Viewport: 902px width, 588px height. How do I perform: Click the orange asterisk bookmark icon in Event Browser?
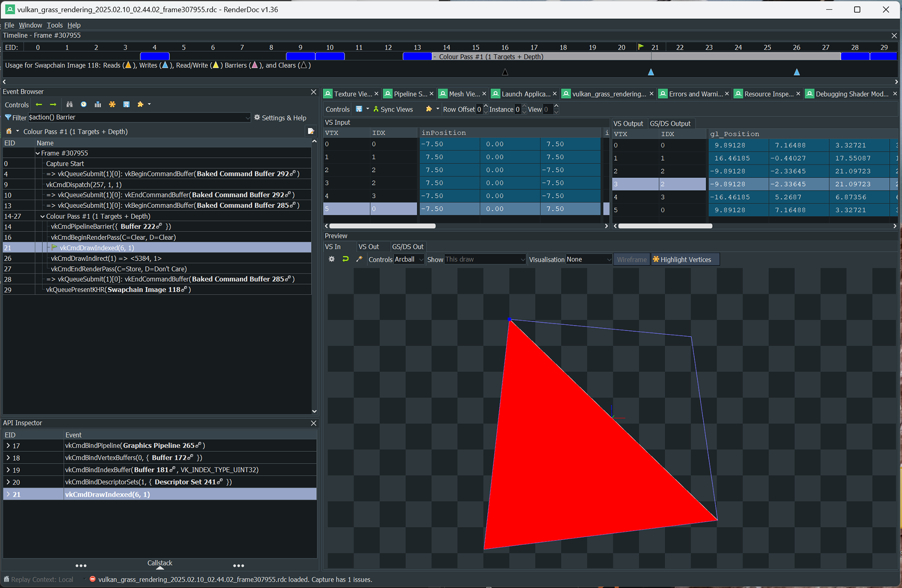tap(112, 104)
